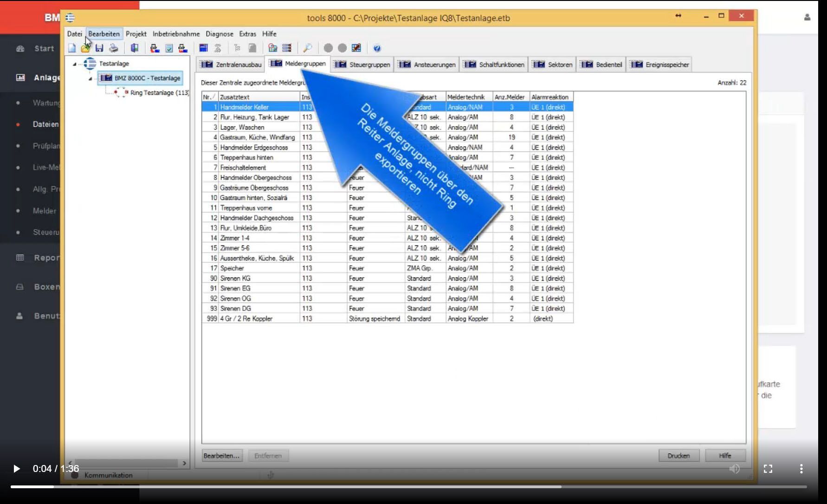Click the checklist document toolbar icon
This screenshot has width=827, height=504.
169,48
